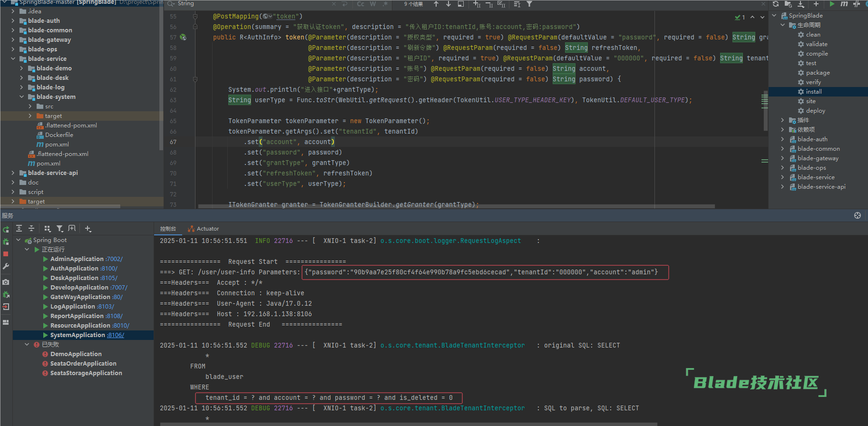Toggle Maven offline mode icon
This screenshot has width=868, height=426.
(857, 4)
